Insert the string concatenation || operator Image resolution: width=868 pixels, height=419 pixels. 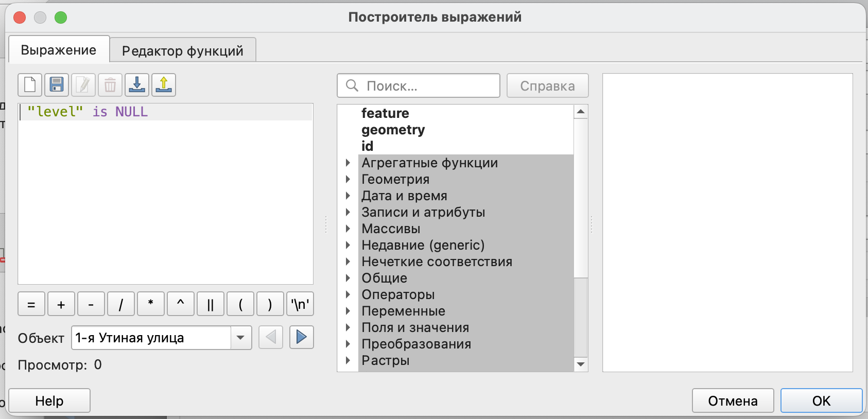210,304
